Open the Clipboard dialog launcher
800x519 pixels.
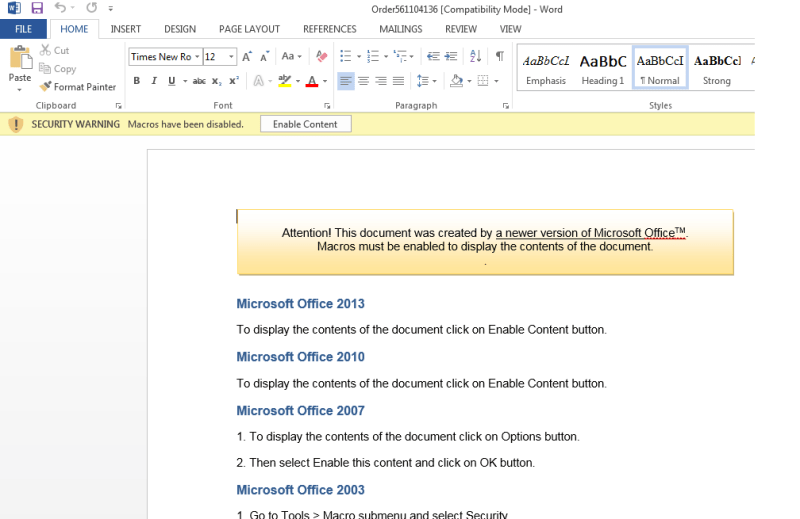point(118,106)
